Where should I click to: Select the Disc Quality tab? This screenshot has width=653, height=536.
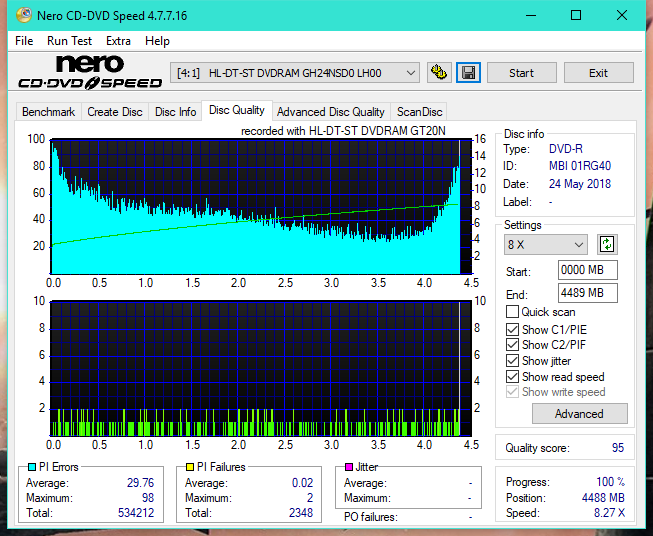click(237, 110)
